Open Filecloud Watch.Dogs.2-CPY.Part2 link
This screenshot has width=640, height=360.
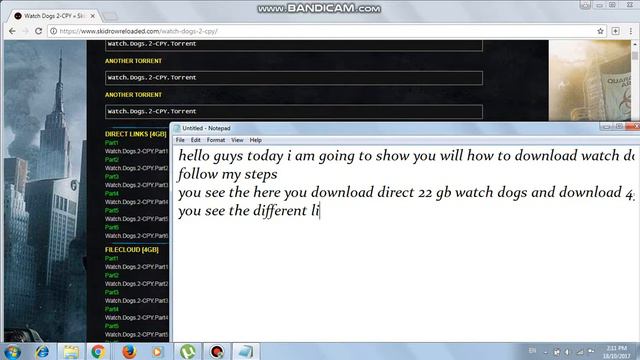tap(136, 284)
